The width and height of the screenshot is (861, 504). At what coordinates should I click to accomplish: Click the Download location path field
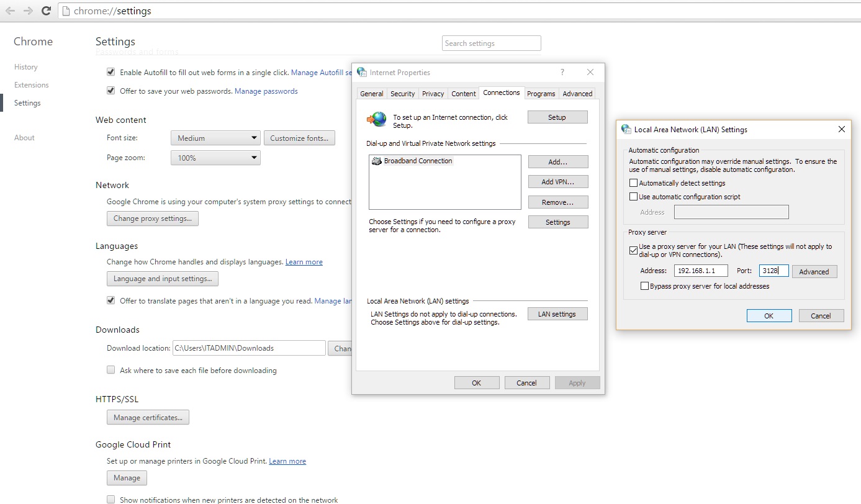248,348
